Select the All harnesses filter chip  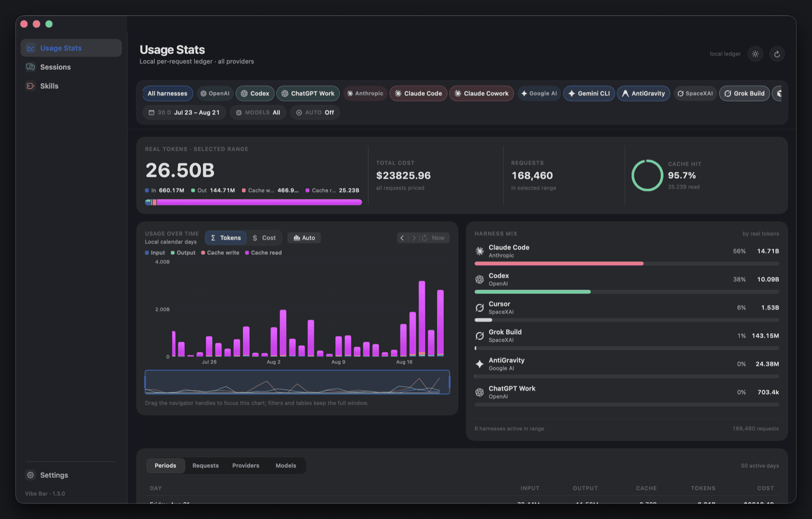tap(167, 93)
